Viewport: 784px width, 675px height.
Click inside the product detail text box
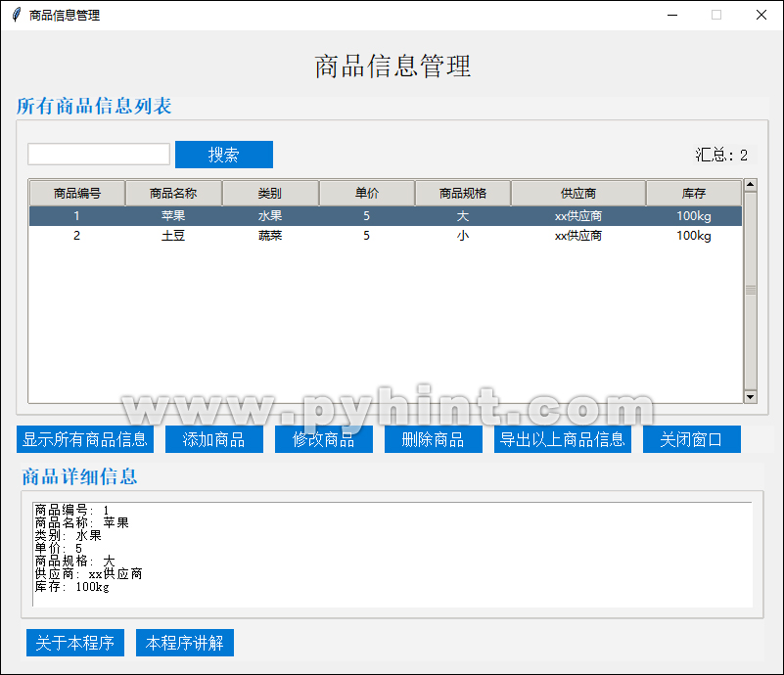[x=392, y=555]
